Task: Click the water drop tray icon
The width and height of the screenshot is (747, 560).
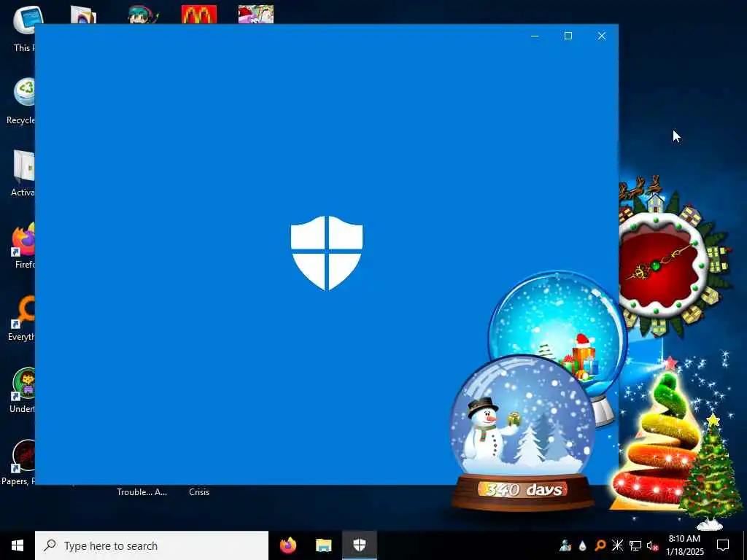Action: click(x=583, y=545)
